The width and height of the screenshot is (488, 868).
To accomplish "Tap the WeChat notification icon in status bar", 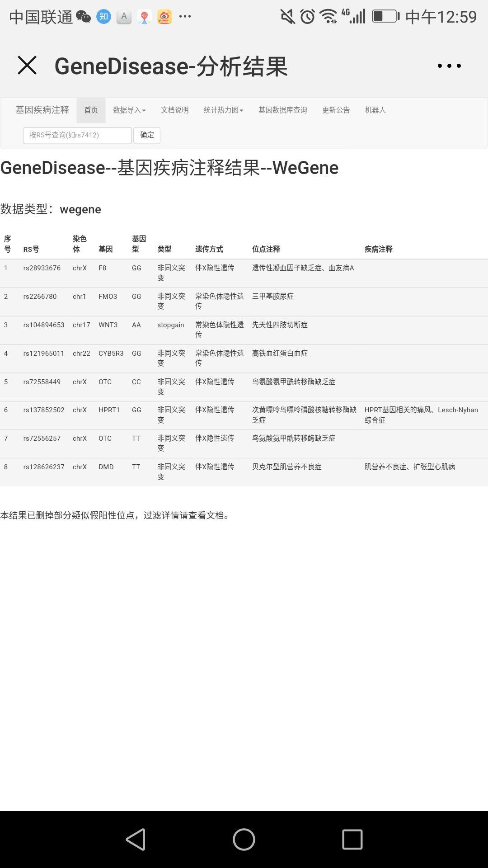I will tap(83, 17).
